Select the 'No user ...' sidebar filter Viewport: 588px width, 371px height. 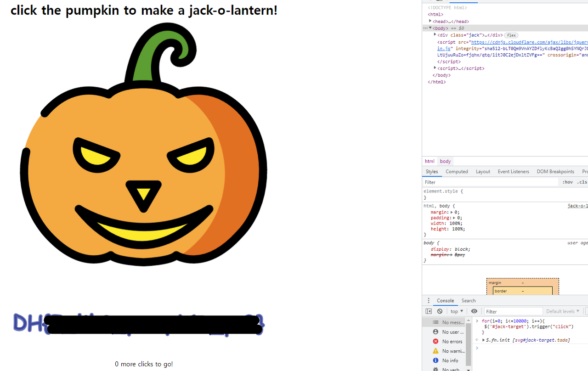[445, 332]
